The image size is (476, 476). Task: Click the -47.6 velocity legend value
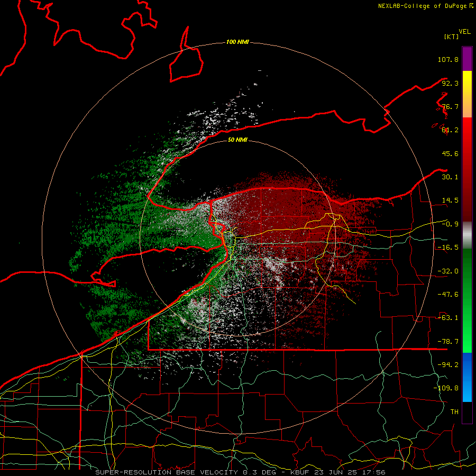pos(448,295)
